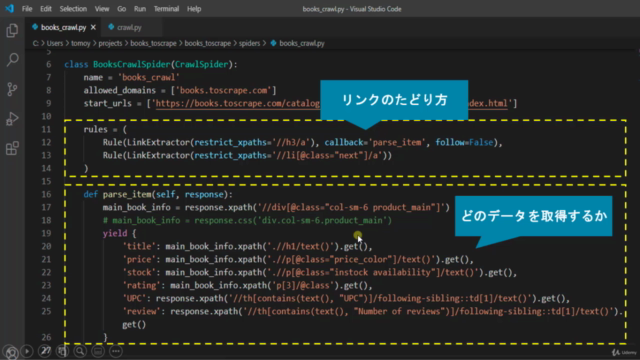Click the 'title' key on line 20
This screenshot has width=640, height=360.
point(139,247)
